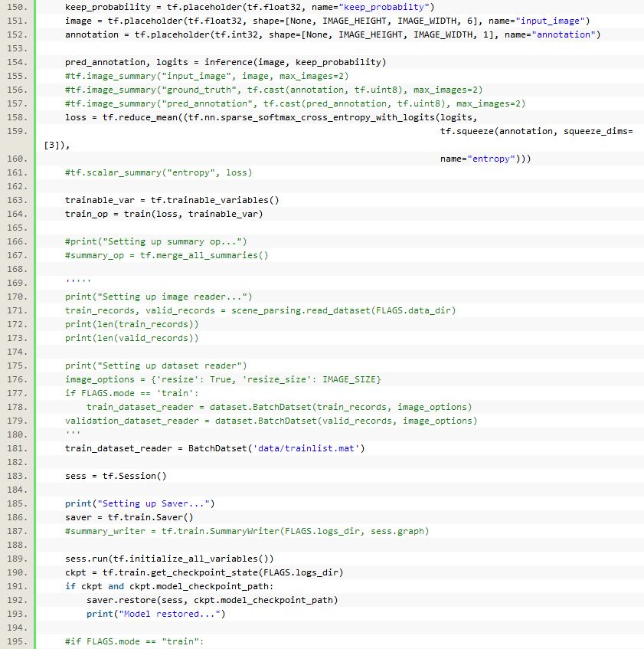Click line number 150
The image size is (644, 649).
click(17, 7)
